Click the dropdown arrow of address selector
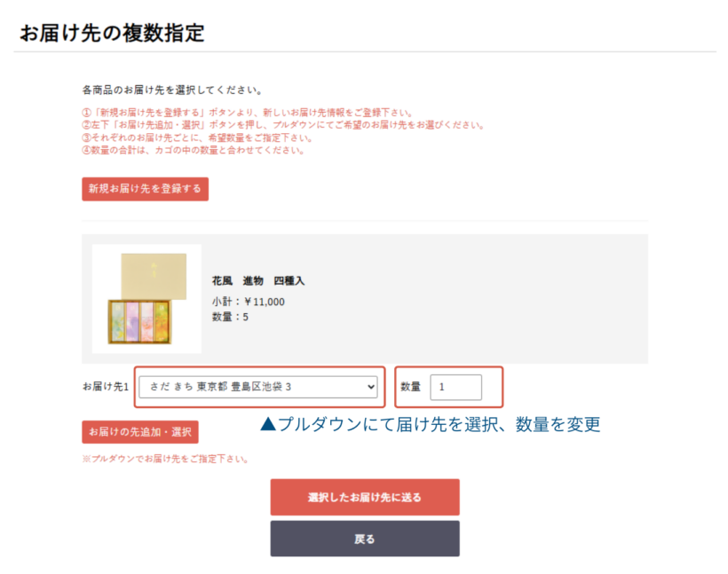 point(370,387)
